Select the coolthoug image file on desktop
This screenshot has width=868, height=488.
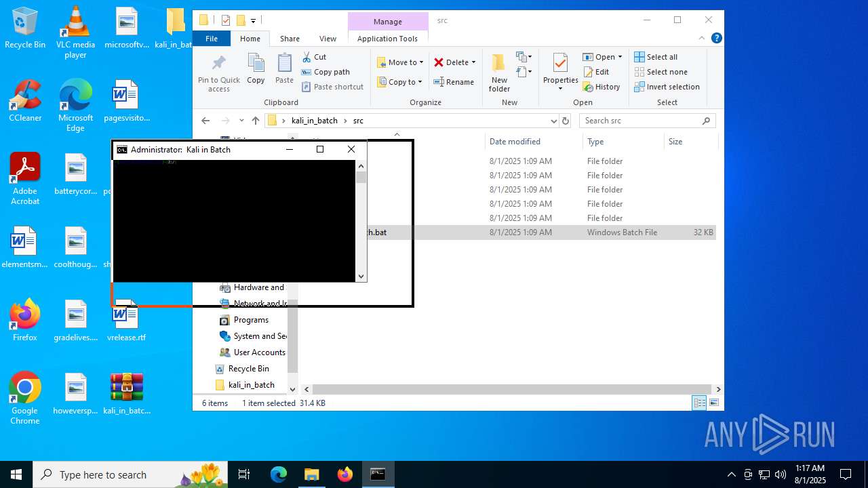(x=76, y=247)
